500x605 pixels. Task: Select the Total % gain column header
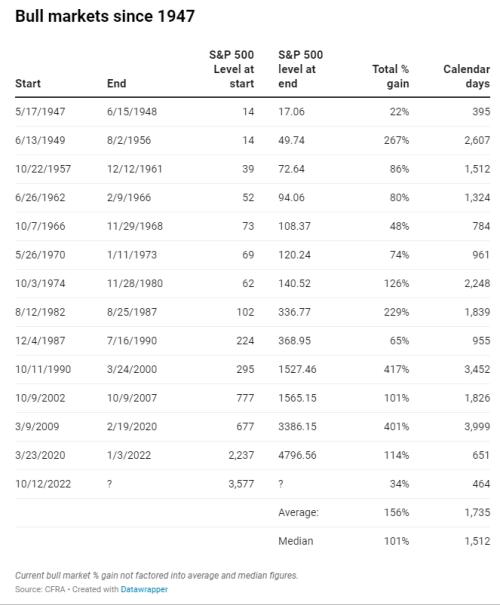click(x=390, y=76)
